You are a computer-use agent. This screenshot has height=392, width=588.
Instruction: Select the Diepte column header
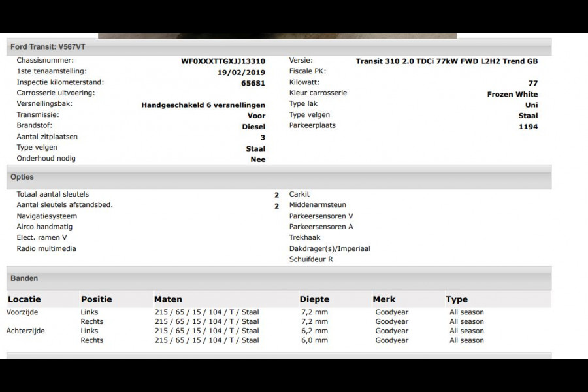tap(315, 299)
